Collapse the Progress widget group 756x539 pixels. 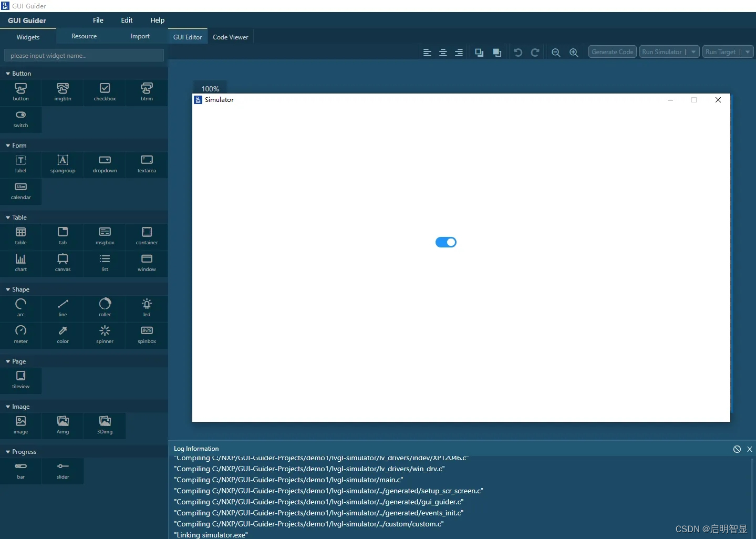point(8,452)
